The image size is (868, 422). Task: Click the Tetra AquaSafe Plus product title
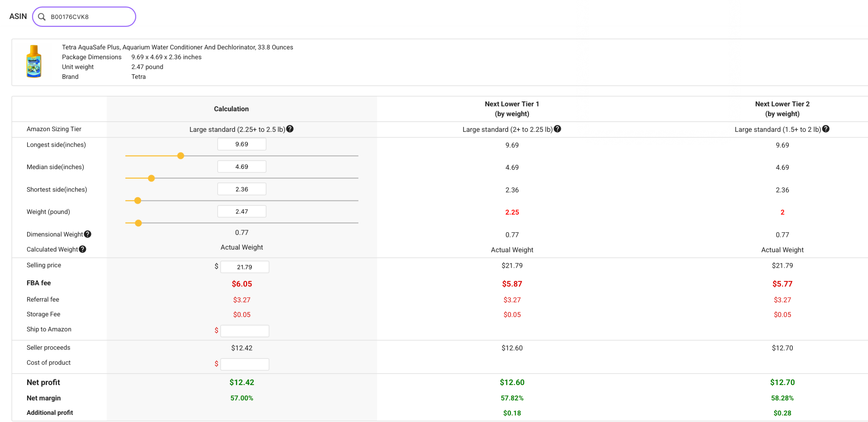pos(177,47)
